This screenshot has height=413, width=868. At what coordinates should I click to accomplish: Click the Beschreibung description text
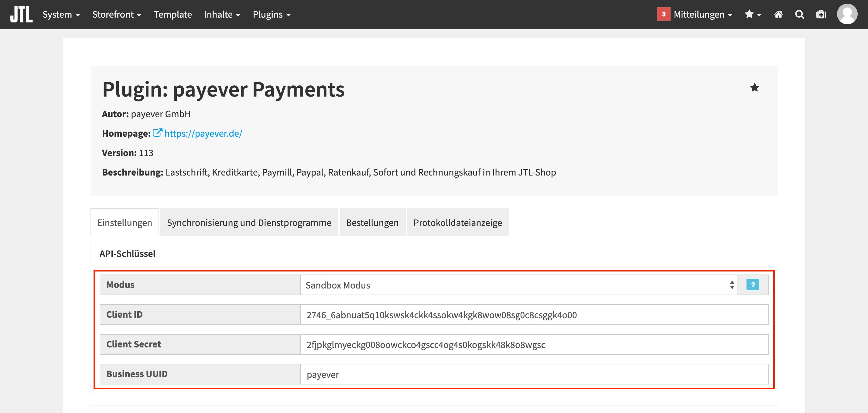click(329, 172)
